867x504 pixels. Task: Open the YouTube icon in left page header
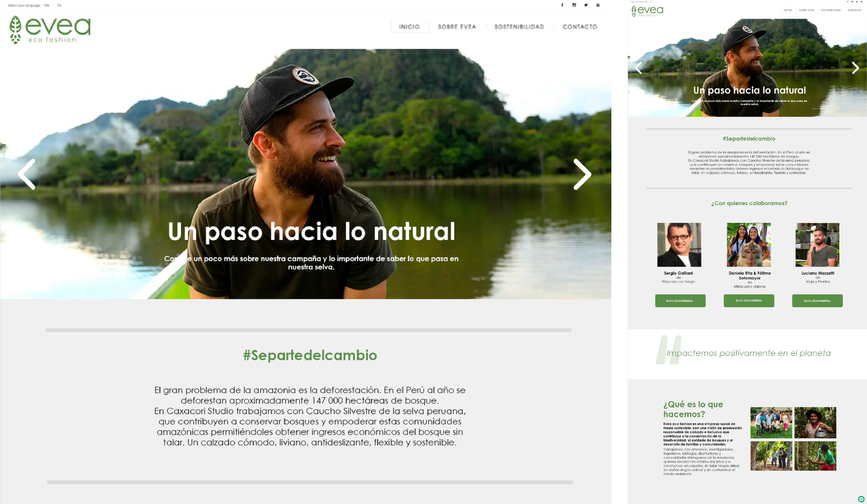tap(598, 5)
